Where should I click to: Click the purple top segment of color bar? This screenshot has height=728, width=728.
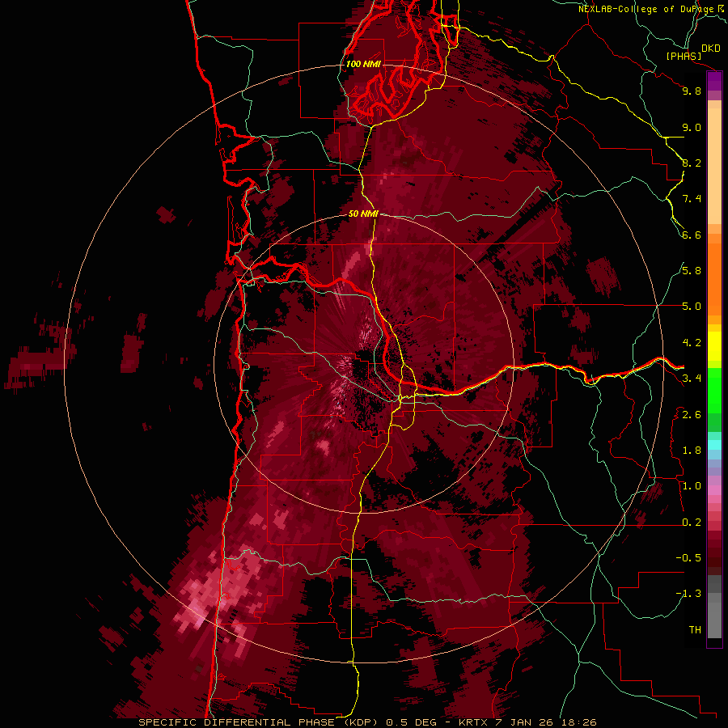click(x=714, y=81)
